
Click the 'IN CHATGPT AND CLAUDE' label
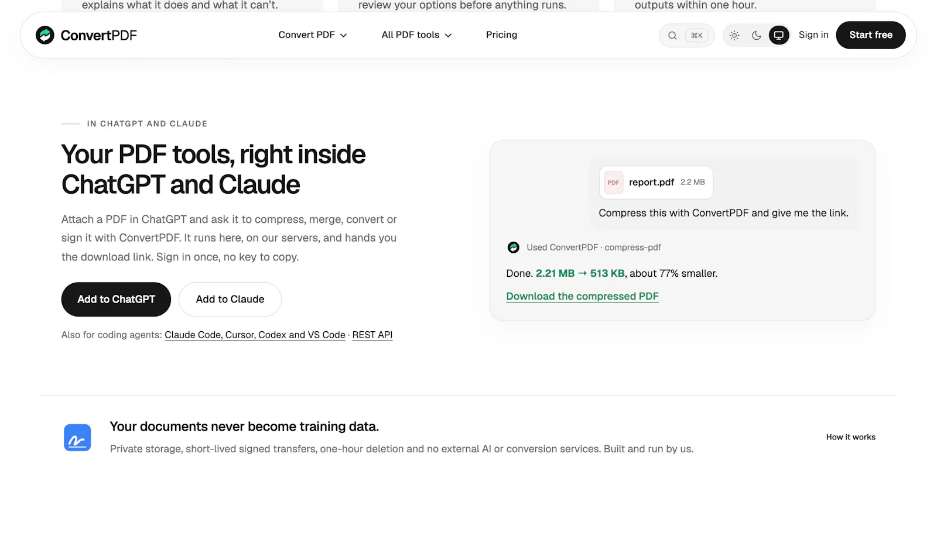(147, 124)
